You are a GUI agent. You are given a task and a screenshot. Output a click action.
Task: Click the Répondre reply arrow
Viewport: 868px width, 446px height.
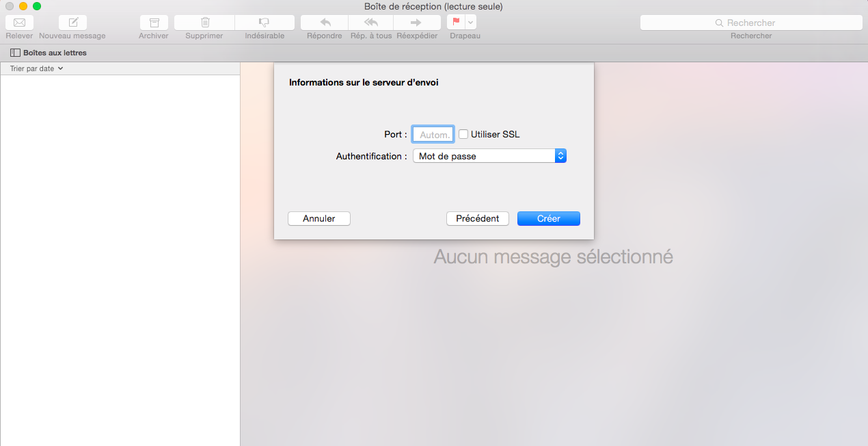click(325, 23)
